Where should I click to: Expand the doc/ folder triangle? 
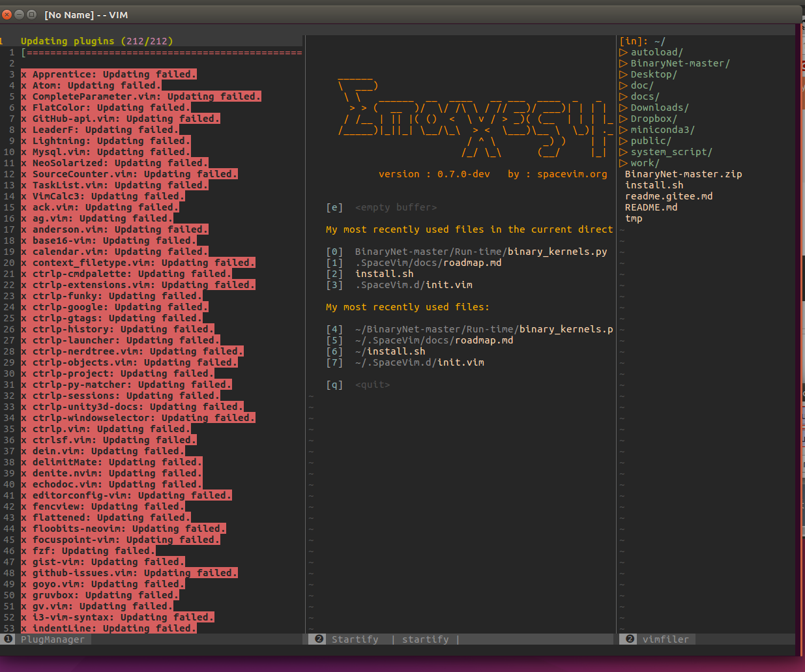[623, 85]
